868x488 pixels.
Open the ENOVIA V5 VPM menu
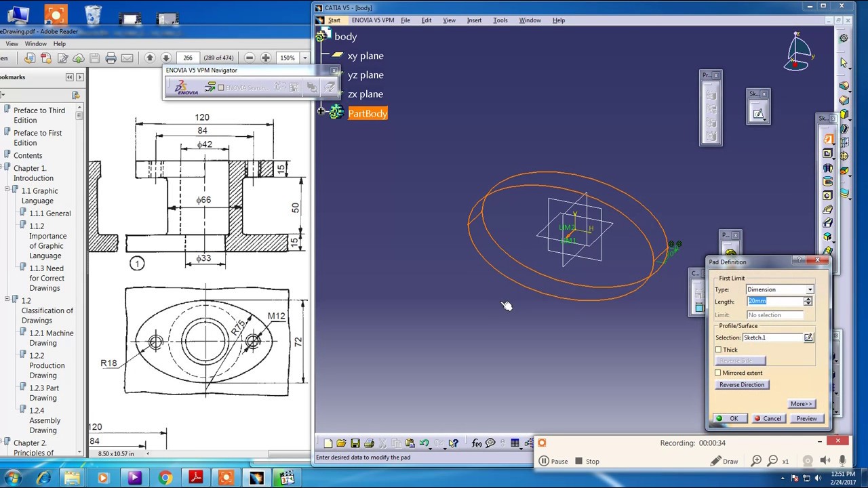373,20
